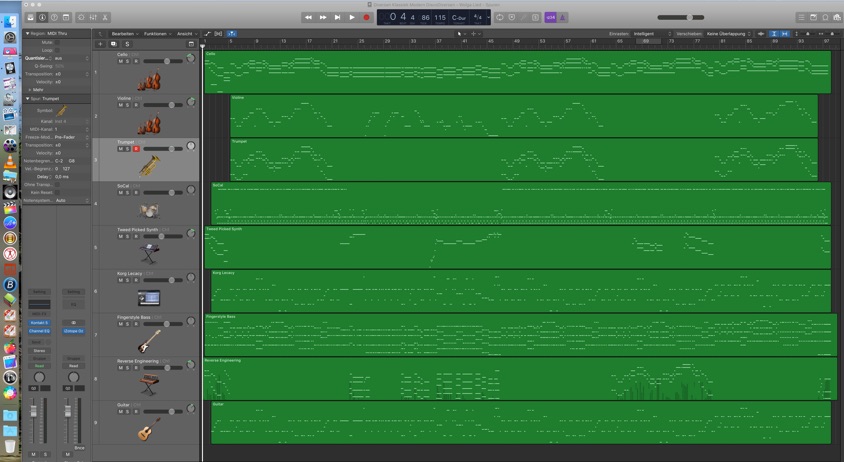This screenshot has width=844, height=462.
Task: Toggle the Cycle mode button
Action: click(x=500, y=17)
